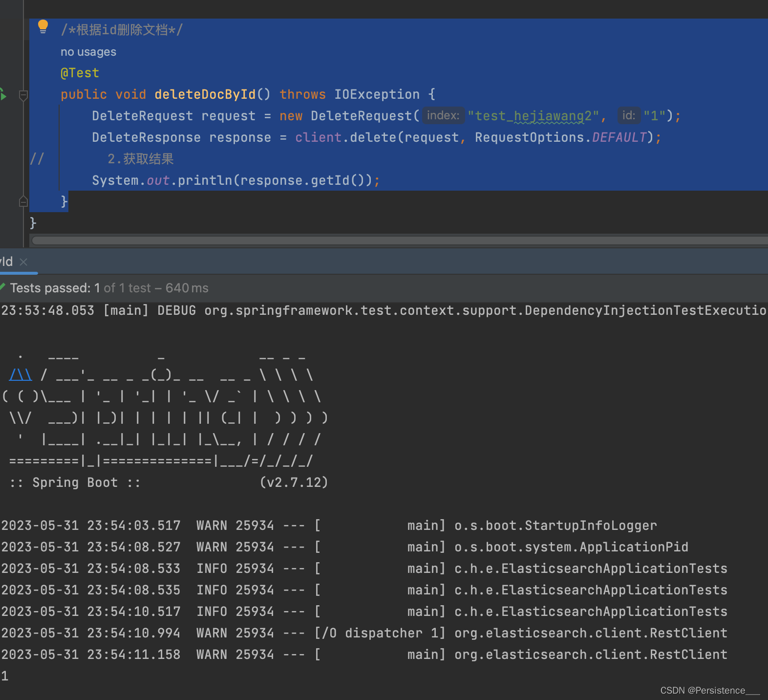Click the 'dispatcher 1' RestClient log line

coord(364,633)
